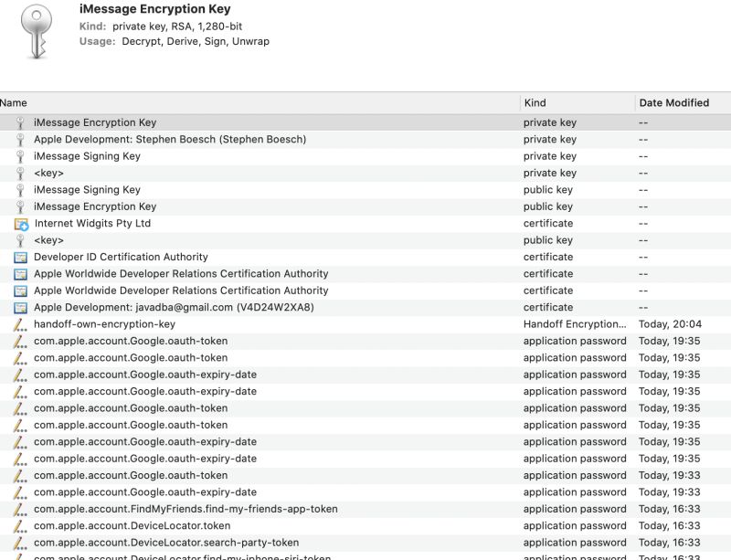Click key icon of the <key> private key row
The image size is (731, 560).
point(20,173)
